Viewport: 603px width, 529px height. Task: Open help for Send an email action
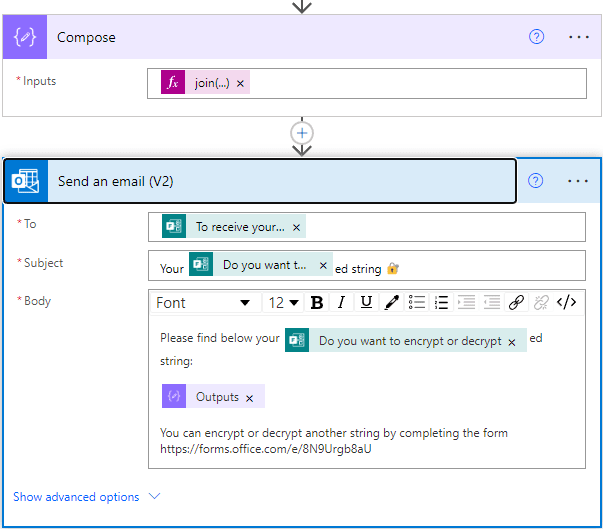click(x=536, y=181)
